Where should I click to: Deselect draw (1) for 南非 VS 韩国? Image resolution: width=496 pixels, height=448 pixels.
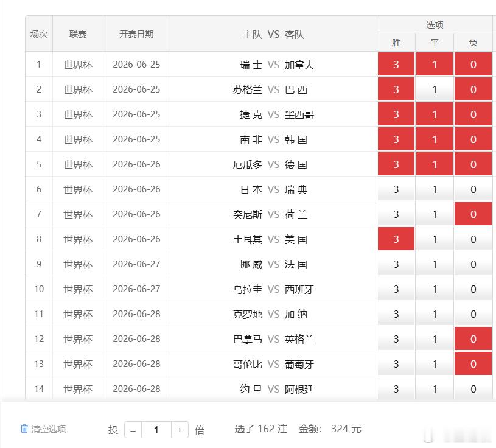click(x=435, y=139)
